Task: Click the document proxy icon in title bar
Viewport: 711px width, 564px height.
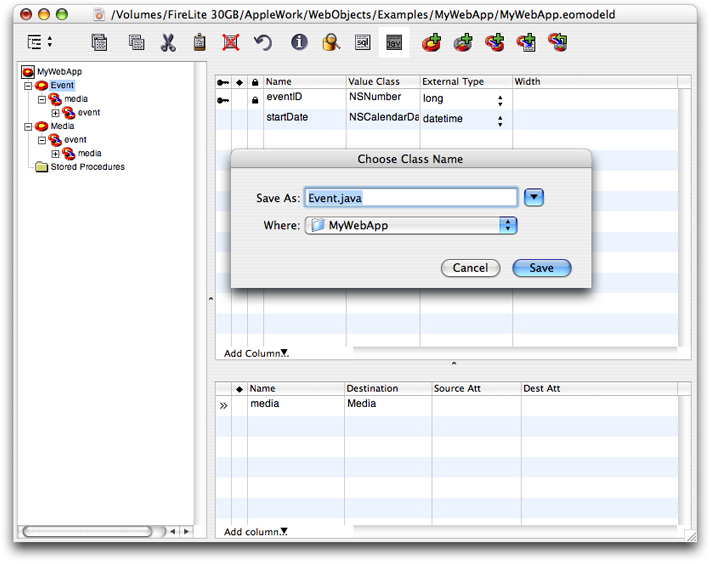Action: 99,15
